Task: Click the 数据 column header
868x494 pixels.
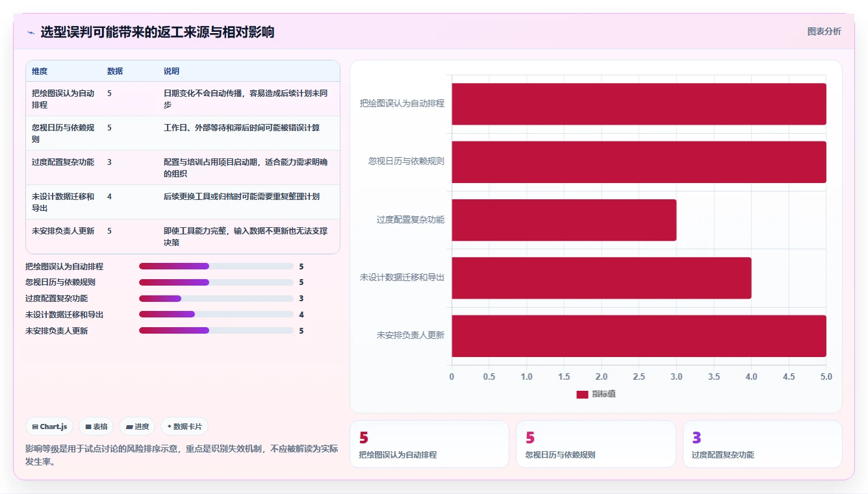Action: [115, 71]
